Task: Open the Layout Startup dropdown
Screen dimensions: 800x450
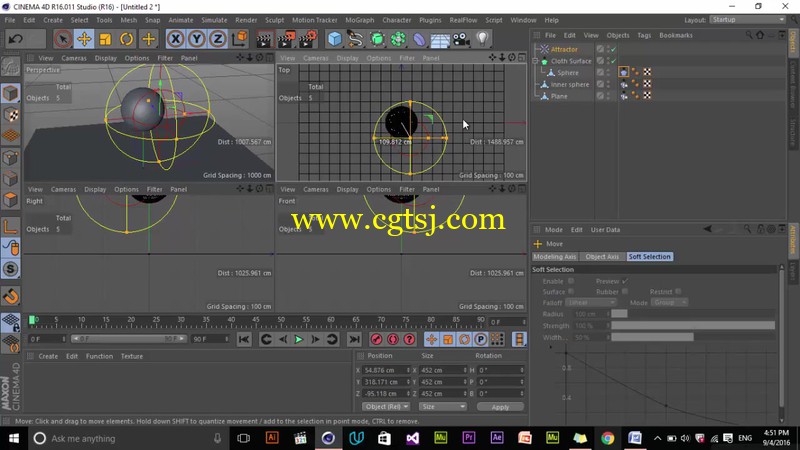Action: (747, 20)
